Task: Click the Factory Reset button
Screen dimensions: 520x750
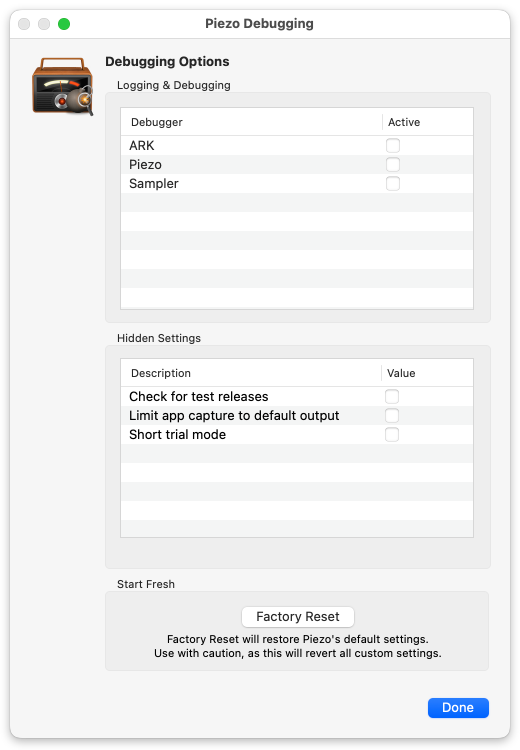Action: (x=298, y=617)
